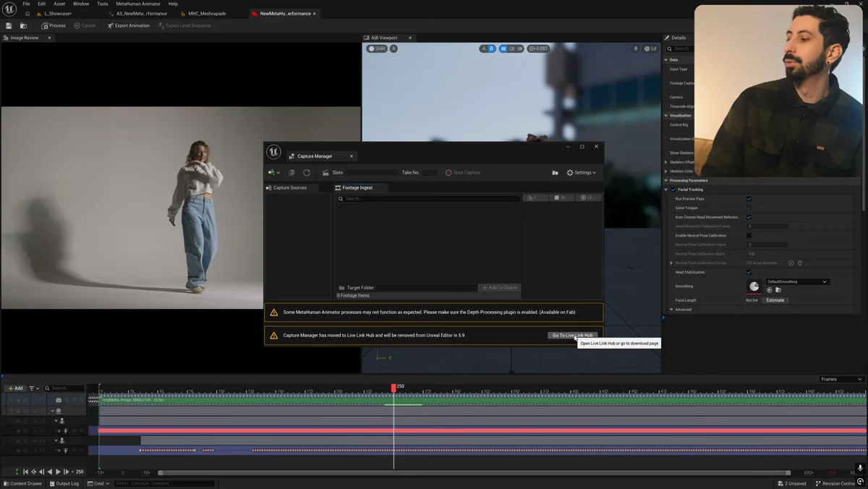Screen dimensions: 868x489
Task: Open the Settings dropdown in Capture Manager
Action: tap(582, 173)
